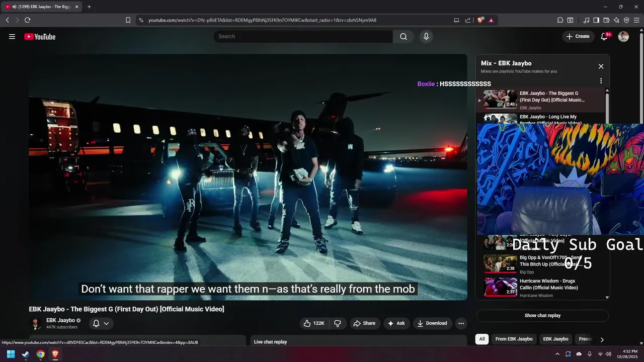
Task: Click the playlist panel scrollbar
Action: 607,108
